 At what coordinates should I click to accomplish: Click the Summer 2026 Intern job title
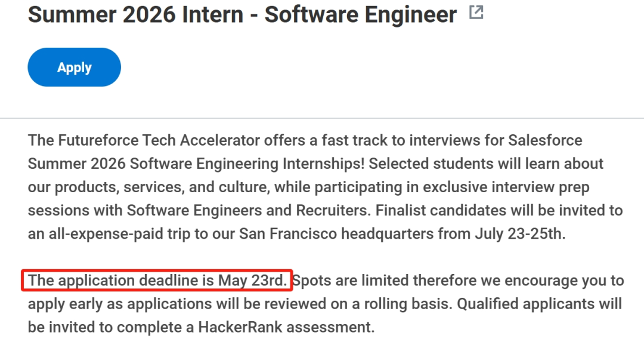coord(242,15)
